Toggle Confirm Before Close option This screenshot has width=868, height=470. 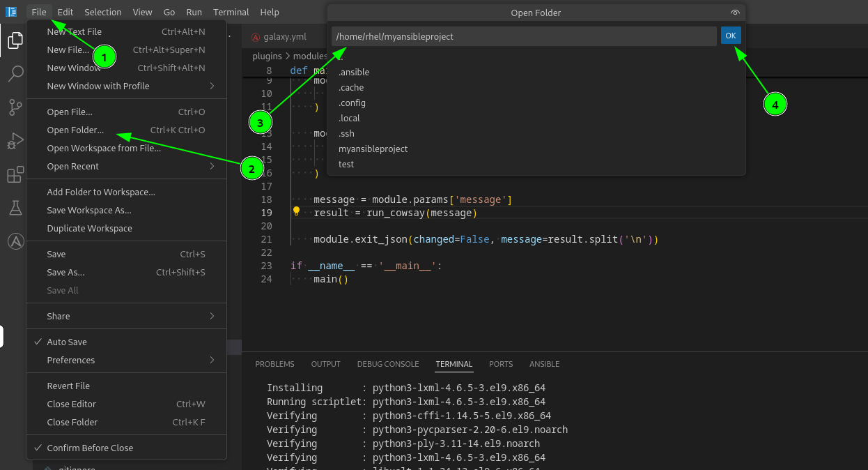tap(126, 448)
